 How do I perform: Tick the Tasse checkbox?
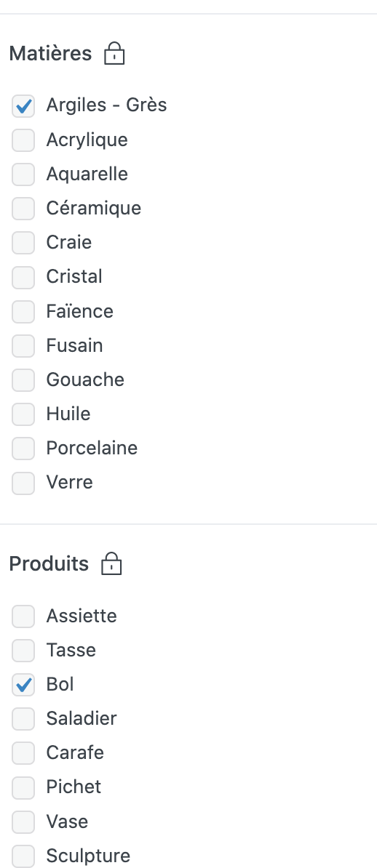click(x=23, y=651)
